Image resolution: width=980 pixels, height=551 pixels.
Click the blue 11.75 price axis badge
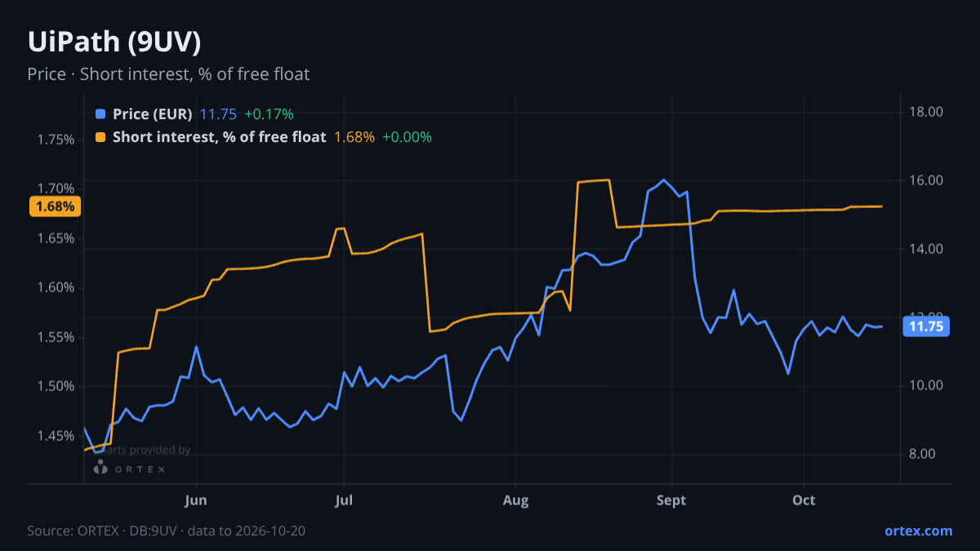pos(926,327)
